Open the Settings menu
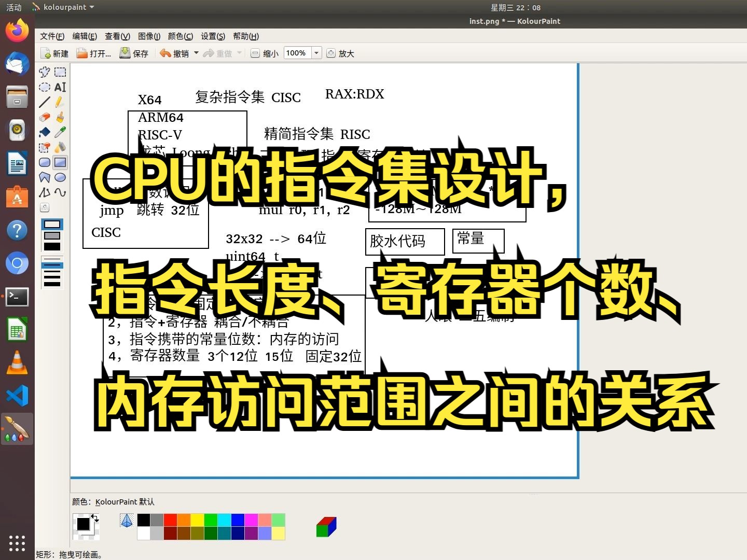 (213, 36)
